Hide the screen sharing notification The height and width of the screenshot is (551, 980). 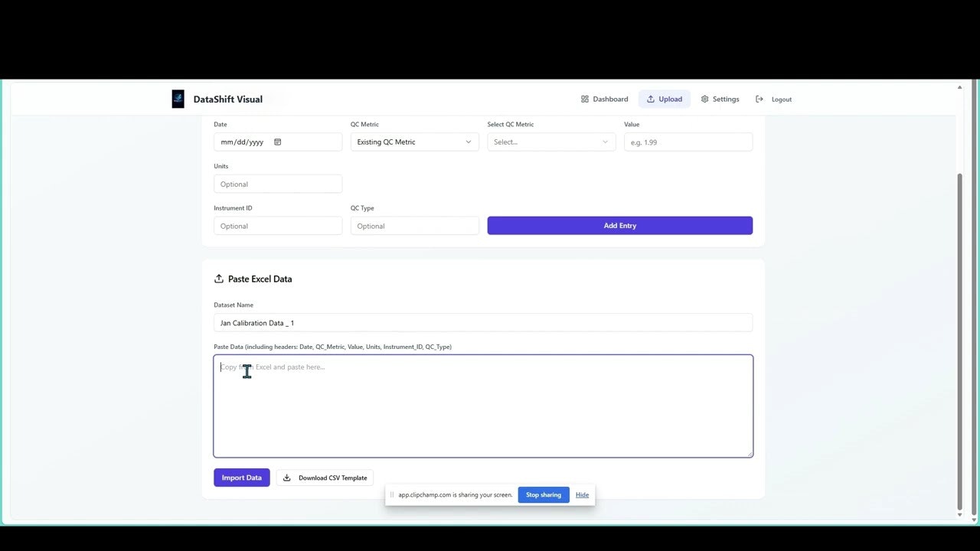582,495
